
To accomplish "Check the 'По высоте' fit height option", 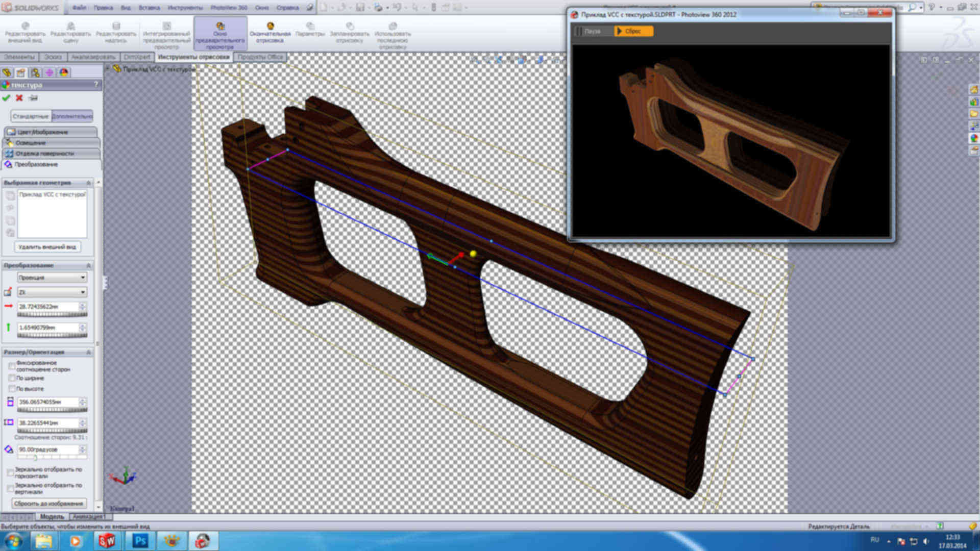I will point(12,389).
